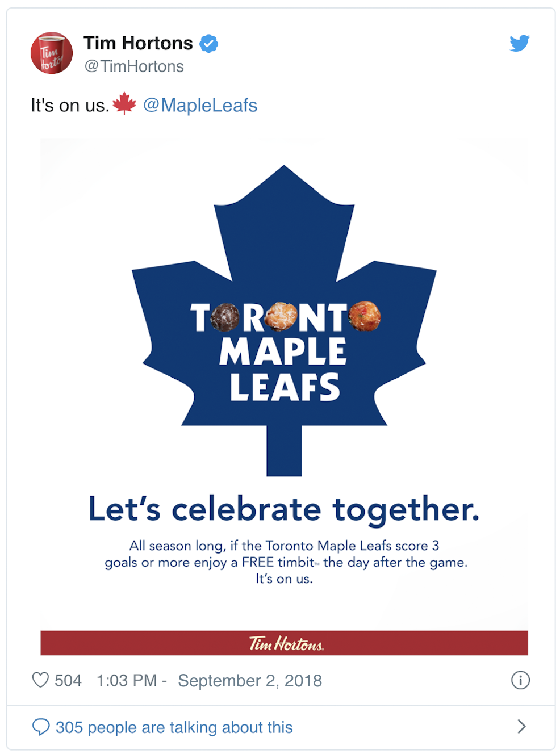Open the @MapleLeafs mention link
The height and width of the screenshot is (754, 560).
tap(200, 105)
